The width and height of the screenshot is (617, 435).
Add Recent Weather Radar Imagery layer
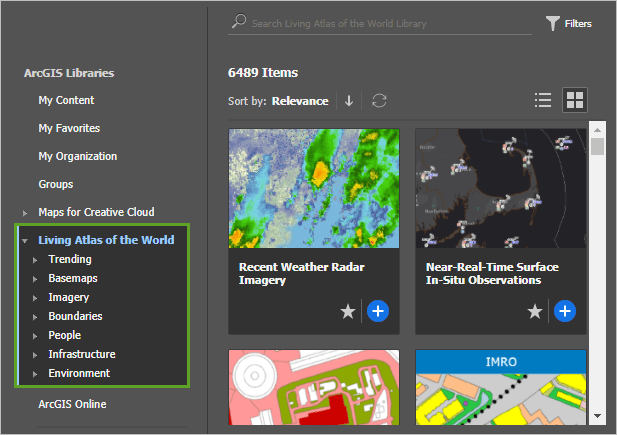point(378,311)
